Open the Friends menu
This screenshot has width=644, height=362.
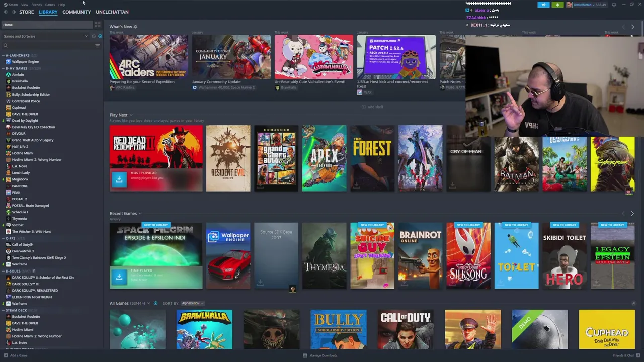(x=36, y=5)
